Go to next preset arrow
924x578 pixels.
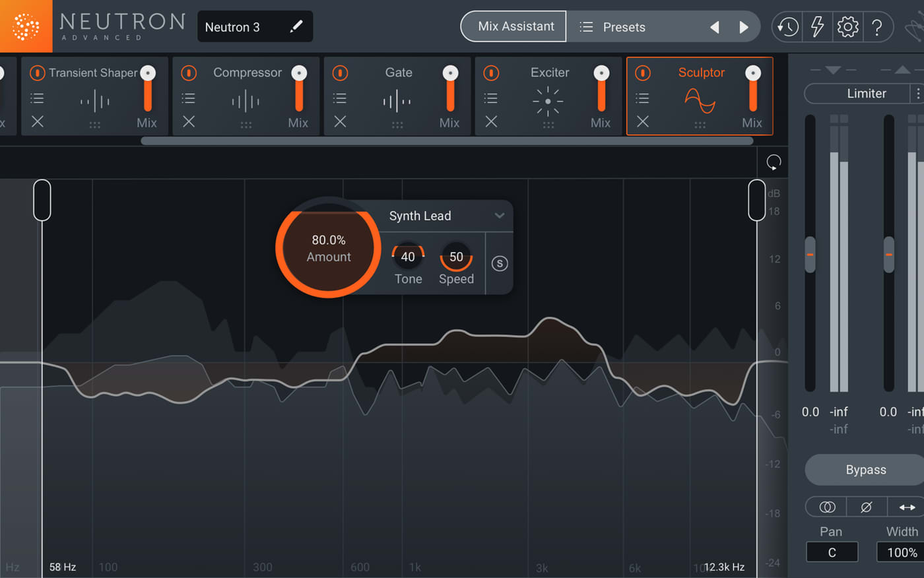pos(744,27)
